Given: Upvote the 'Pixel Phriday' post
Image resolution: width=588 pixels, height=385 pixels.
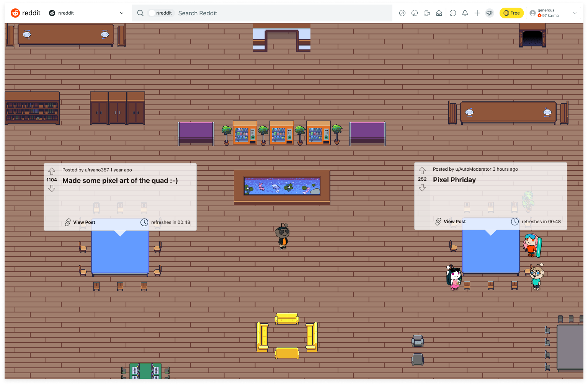Looking at the screenshot, I should [x=422, y=171].
